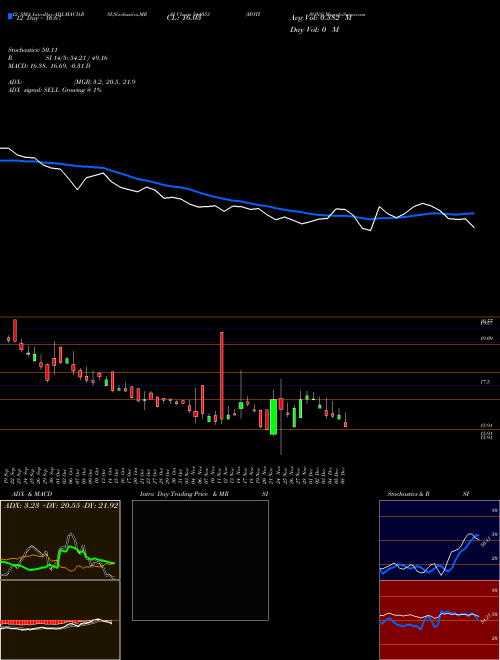Viewport: 500px width, 660px height.
Task: Click the last red candlestick on right
Action: point(346,424)
